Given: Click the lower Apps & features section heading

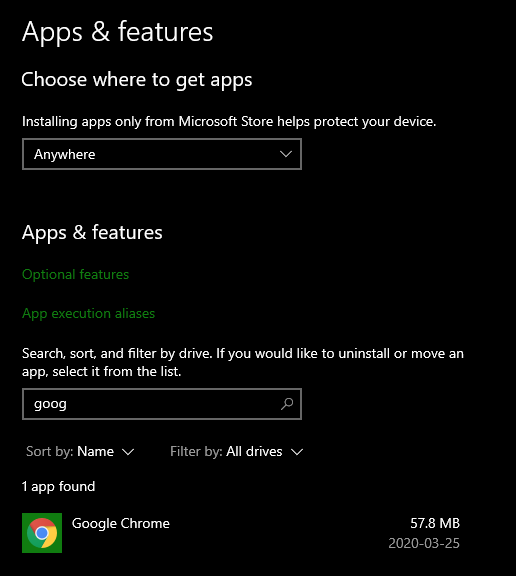Looking at the screenshot, I should click(92, 233).
